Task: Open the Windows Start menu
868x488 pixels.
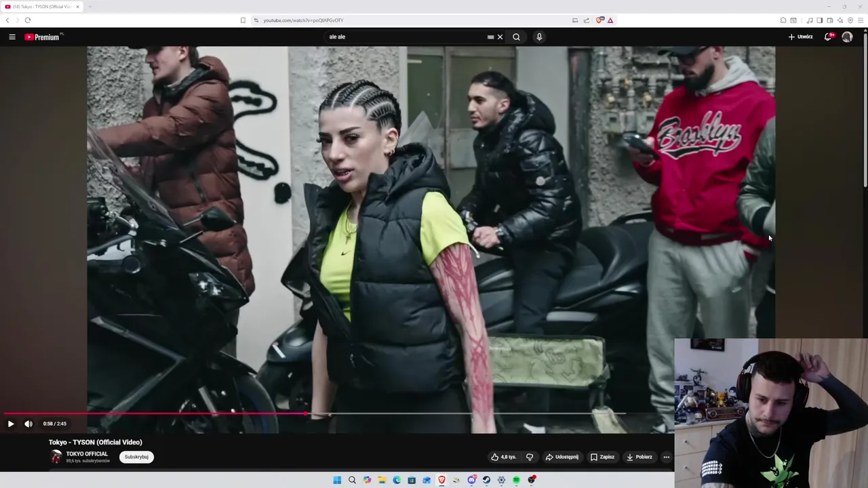Action: [337, 480]
